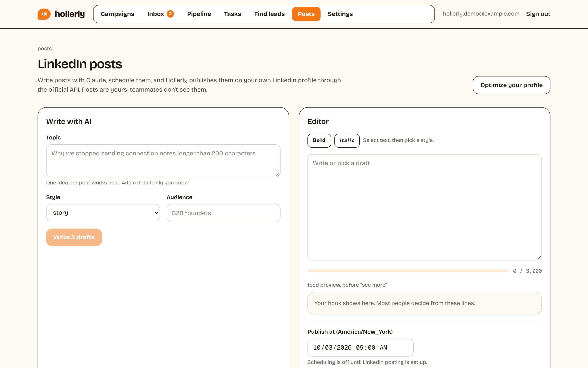Open Settings from the top navigation
588x368 pixels.
coord(340,14)
